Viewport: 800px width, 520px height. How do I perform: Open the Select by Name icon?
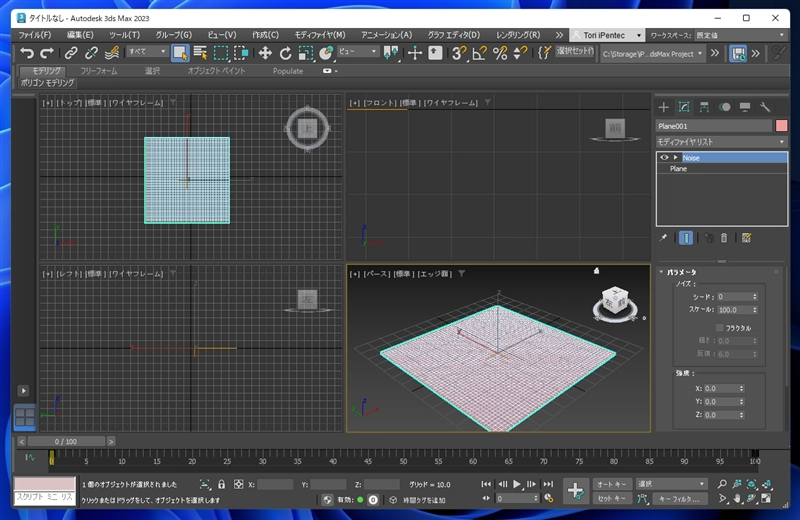201,53
